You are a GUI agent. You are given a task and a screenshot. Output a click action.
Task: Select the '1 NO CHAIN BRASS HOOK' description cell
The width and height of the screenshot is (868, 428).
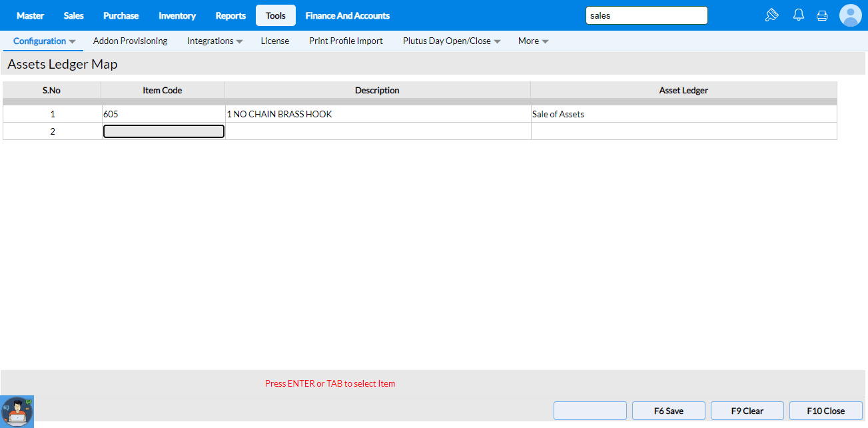click(x=378, y=114)
